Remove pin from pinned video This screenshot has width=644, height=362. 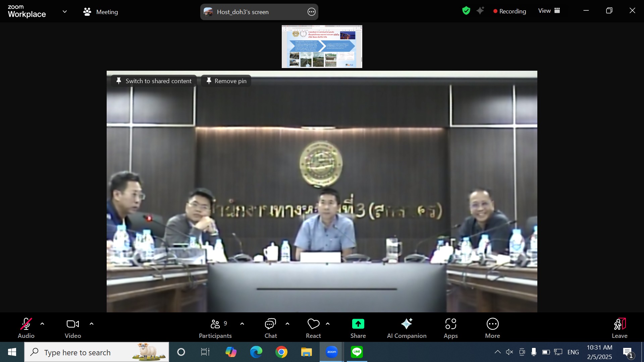(x=226, y=81)
